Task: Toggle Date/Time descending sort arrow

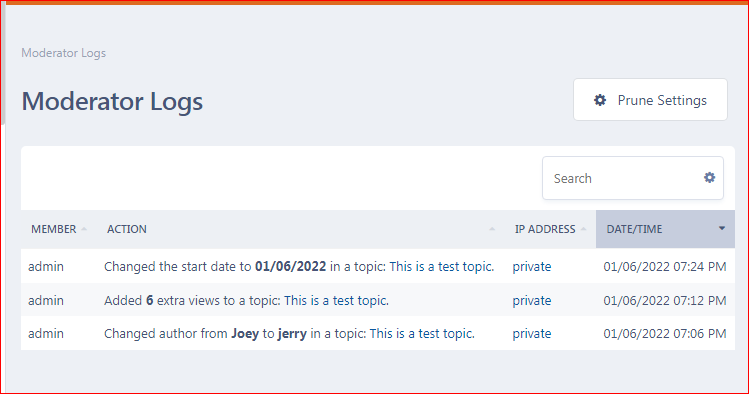Action: [722, 229]
